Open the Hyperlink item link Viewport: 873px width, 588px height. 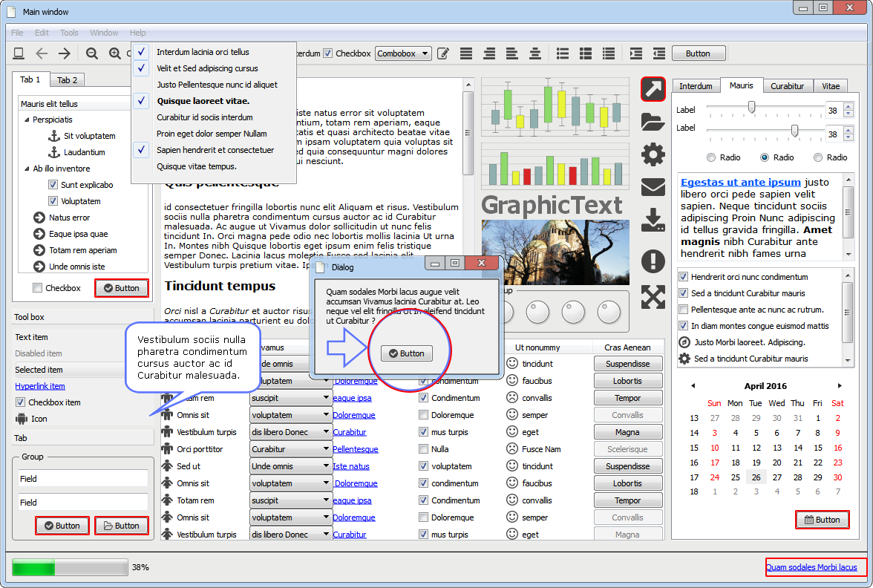point(39,386)
